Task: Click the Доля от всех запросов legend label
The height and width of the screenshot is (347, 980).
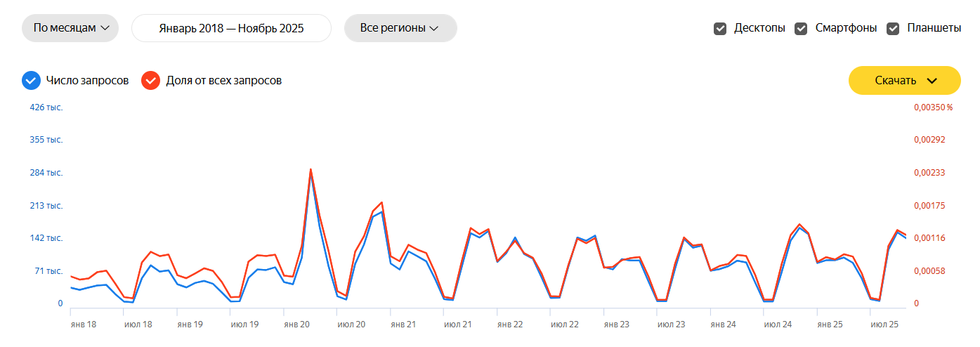Action: [223, 81]
